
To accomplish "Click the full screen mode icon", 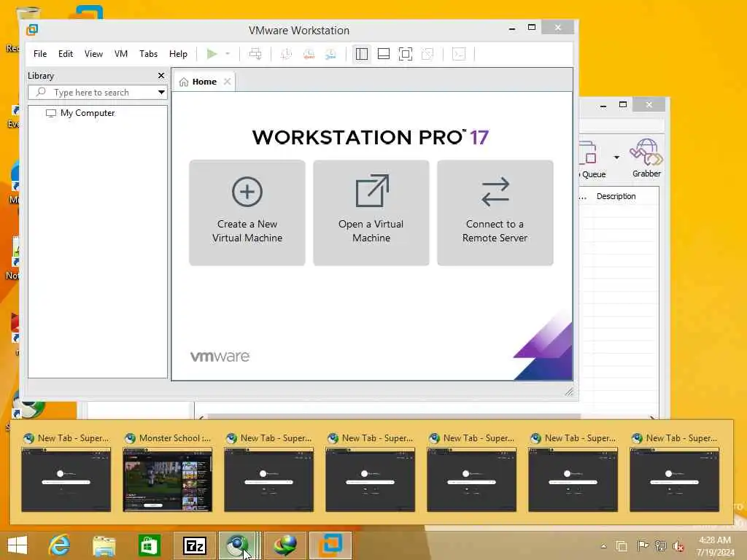I will 406,54.
